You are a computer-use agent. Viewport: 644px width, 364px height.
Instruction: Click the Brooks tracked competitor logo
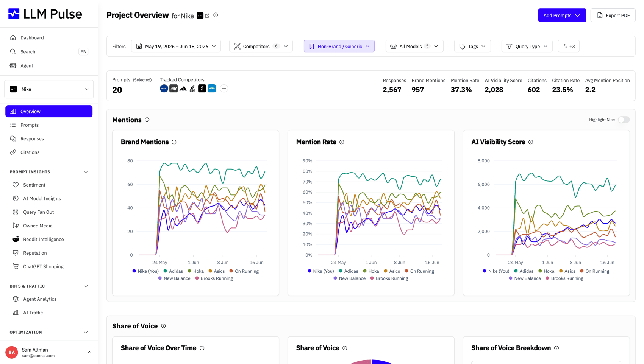164,89
